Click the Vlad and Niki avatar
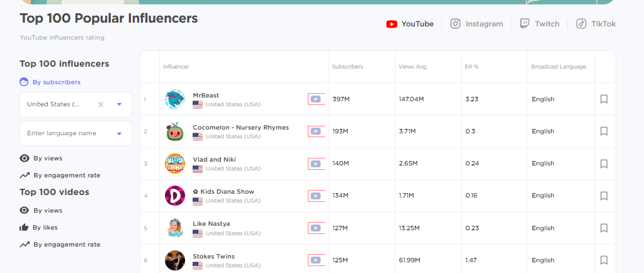Image resolution: width=644 pixels, height=273 pixels. (175, 164)
